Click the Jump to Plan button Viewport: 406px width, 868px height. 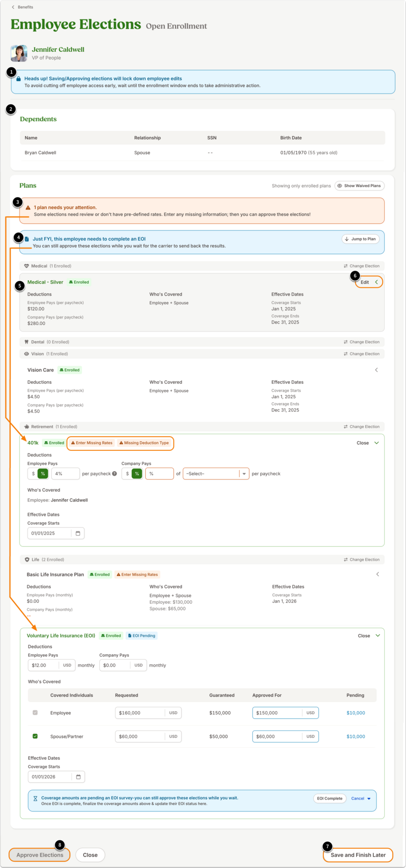[360, 239]
